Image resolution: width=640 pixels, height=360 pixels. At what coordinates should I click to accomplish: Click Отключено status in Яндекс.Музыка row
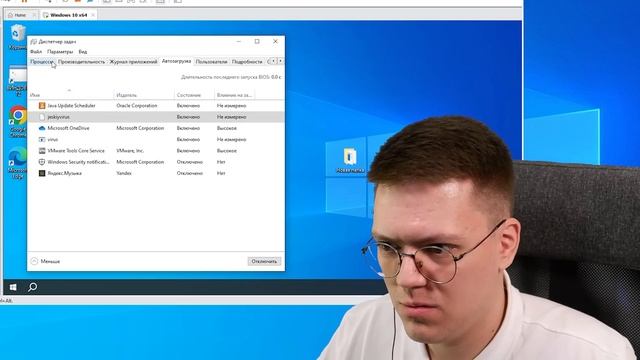(x=190, y=173)
